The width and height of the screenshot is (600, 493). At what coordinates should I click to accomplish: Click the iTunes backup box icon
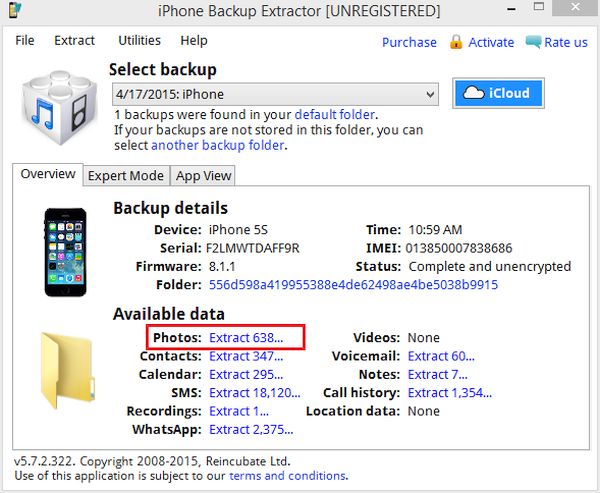pyautogui.click(x=59, y=107)
